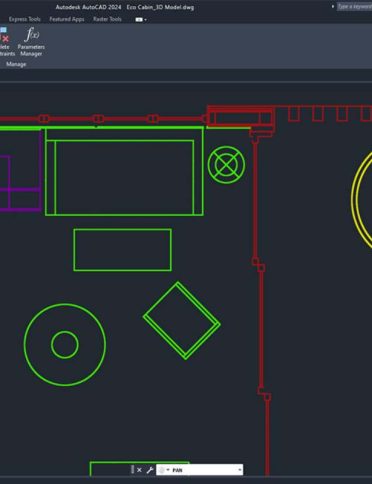Select the green sofa outline in the drawing
Viewport: 372px width, 484px height.
[x=124, y=171]
